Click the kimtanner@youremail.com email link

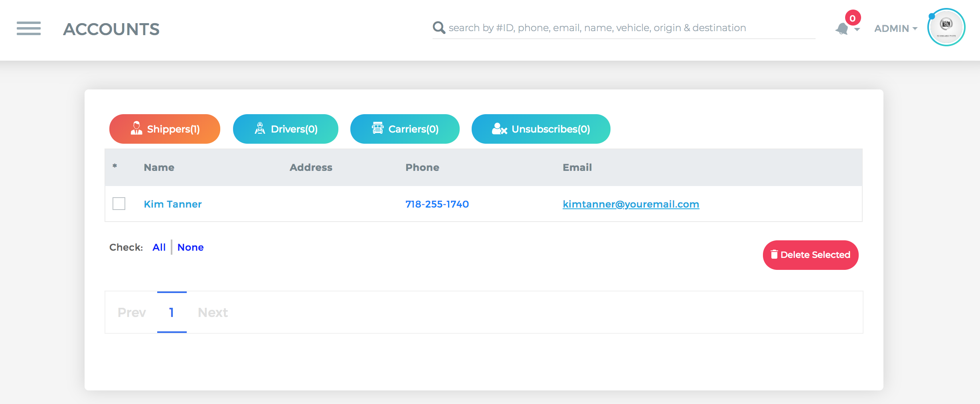631,204
